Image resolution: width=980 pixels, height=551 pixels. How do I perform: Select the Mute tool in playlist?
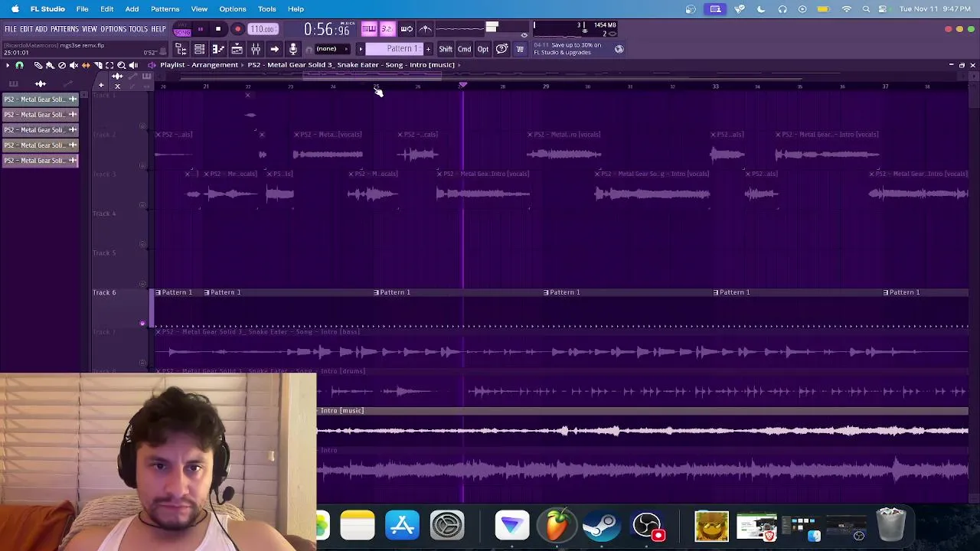[73, 65]
